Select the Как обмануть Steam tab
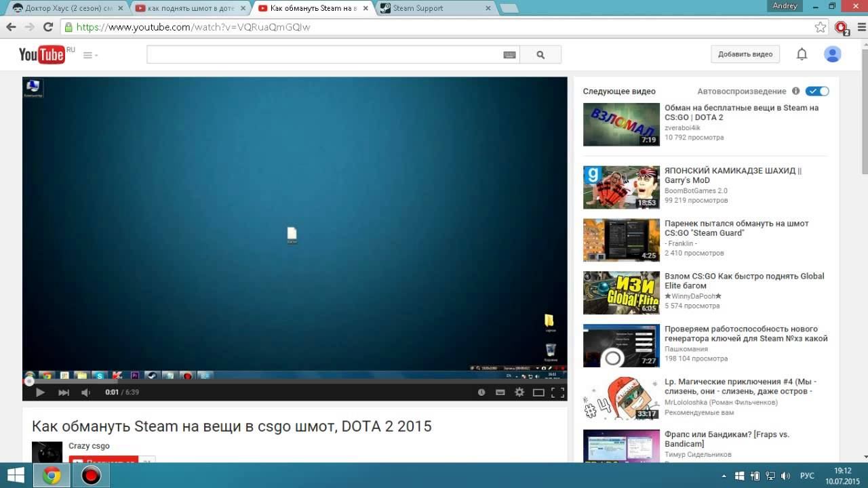Viewport: 868px width, 488px height. pos(312,8)
